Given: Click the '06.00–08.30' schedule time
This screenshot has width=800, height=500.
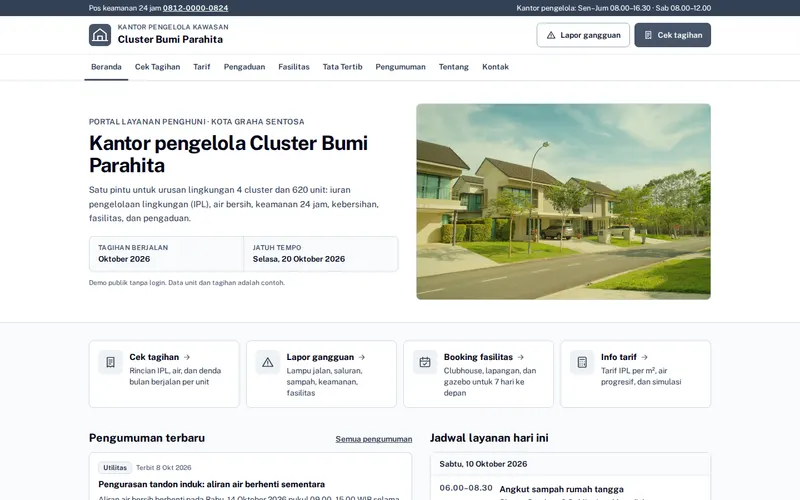Looking at the screenshot, I should click(x=466, y=488).
